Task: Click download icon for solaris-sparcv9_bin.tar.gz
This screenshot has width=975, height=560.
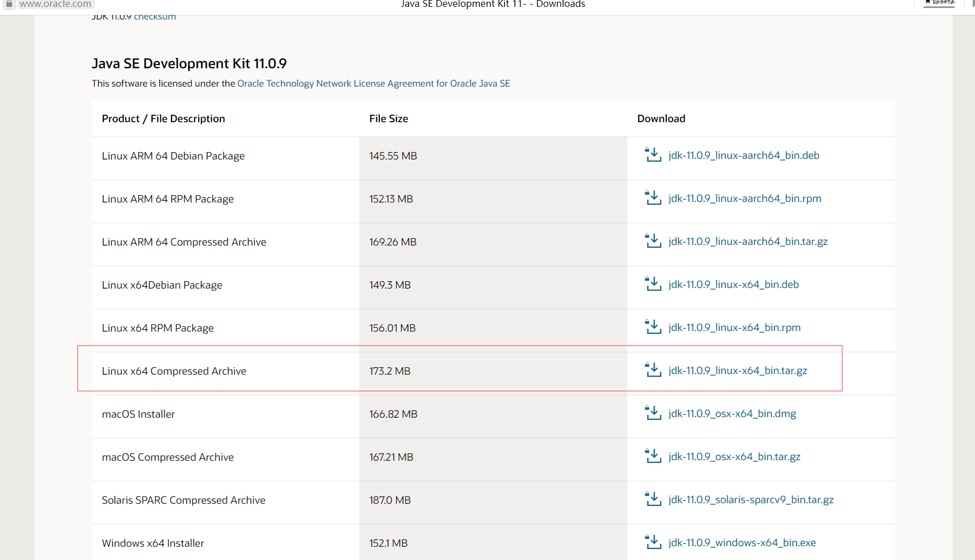Action: click(653, 499)
